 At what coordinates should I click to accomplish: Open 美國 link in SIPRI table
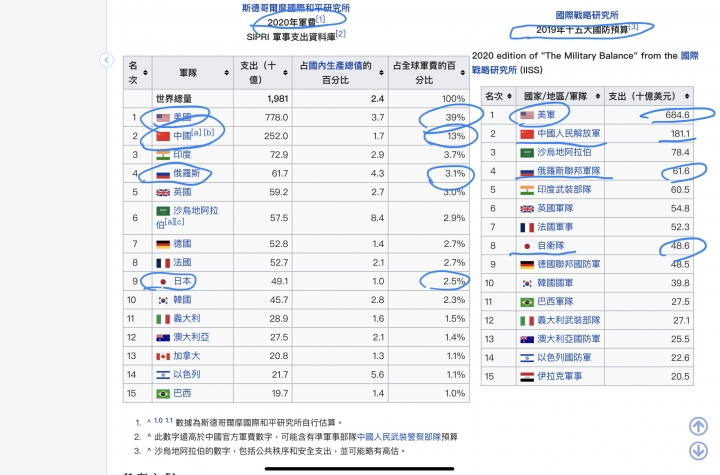(x=182, y=117)
